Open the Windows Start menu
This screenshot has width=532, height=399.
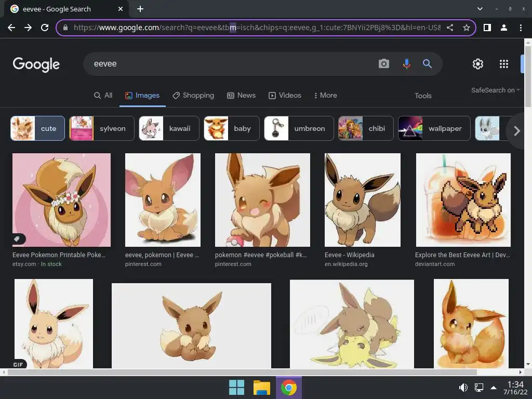236,388
